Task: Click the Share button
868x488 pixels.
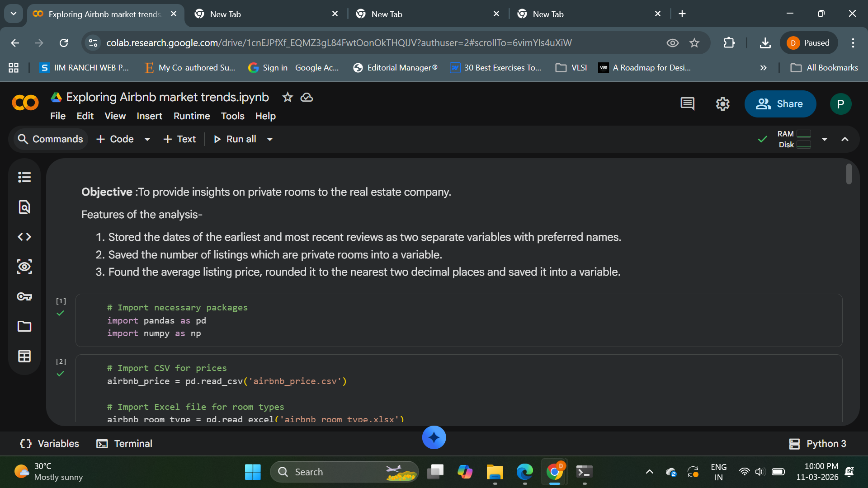Action: point(780,104)
